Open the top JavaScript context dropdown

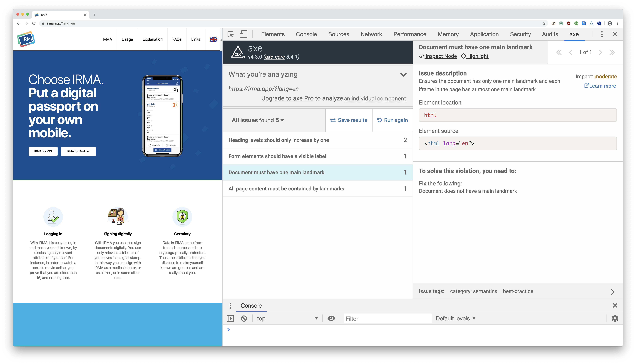[x=287, y=319]
